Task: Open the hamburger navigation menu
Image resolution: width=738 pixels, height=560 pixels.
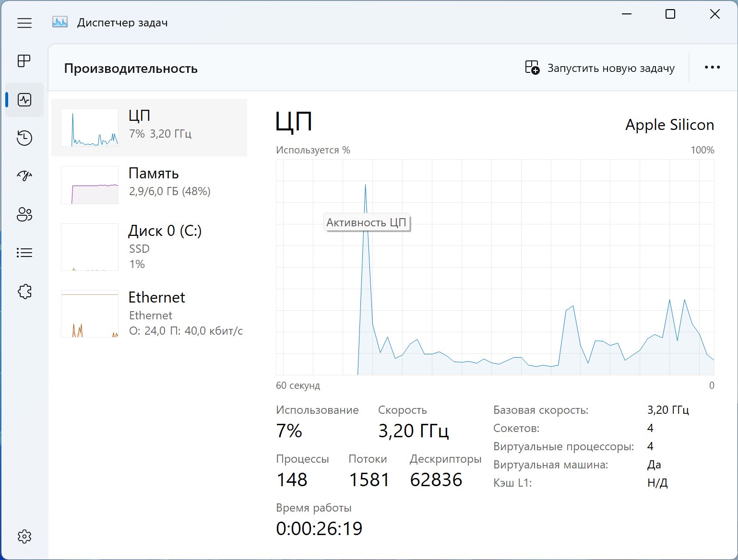Action: [24, 23]
